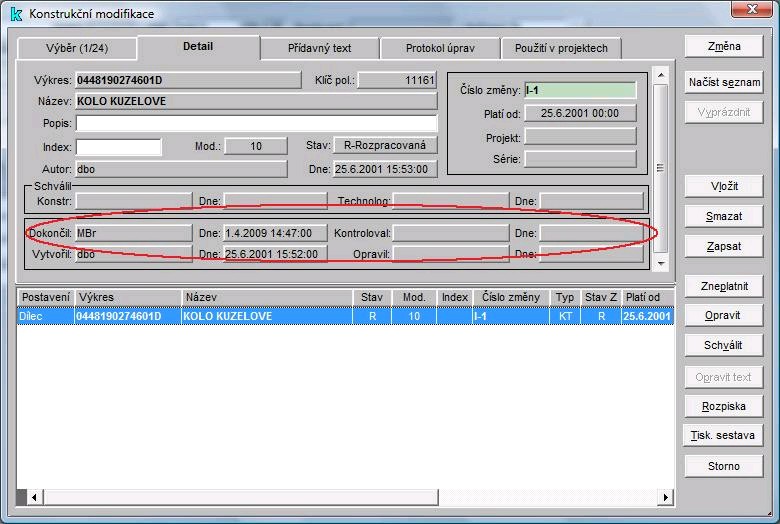Viewport: 780px width, 524px height.
Task: Click the Smazat button
Action: point(724,216)
